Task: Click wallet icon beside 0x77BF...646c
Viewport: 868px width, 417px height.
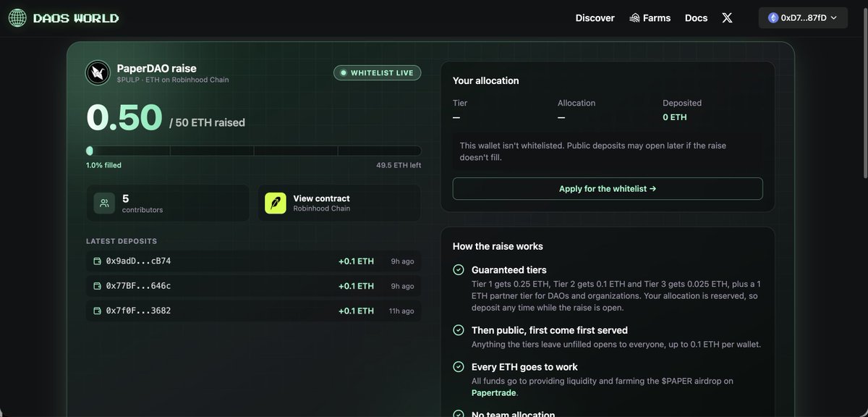Action: [x=98, y=286]
